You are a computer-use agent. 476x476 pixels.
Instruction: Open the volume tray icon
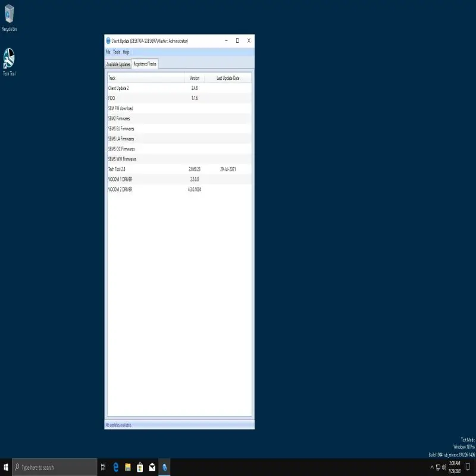[444, 467]
